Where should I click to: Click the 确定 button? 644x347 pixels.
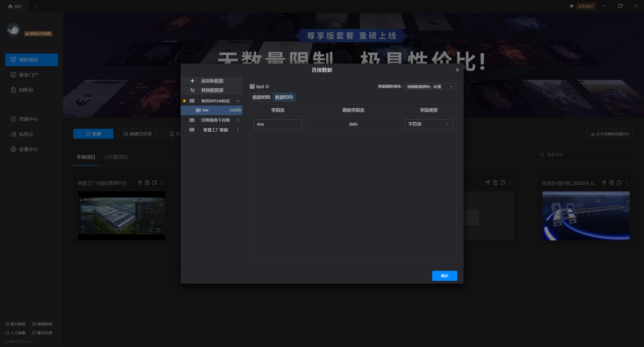[444, 276]
